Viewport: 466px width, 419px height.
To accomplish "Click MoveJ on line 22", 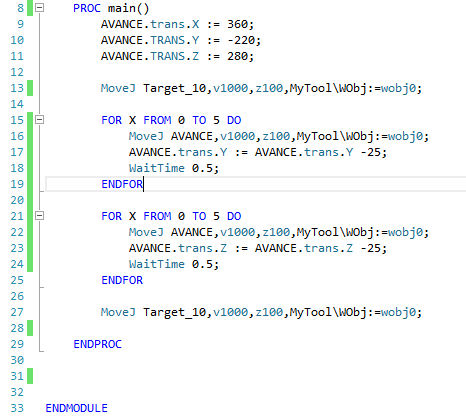I will coord(146,232).
